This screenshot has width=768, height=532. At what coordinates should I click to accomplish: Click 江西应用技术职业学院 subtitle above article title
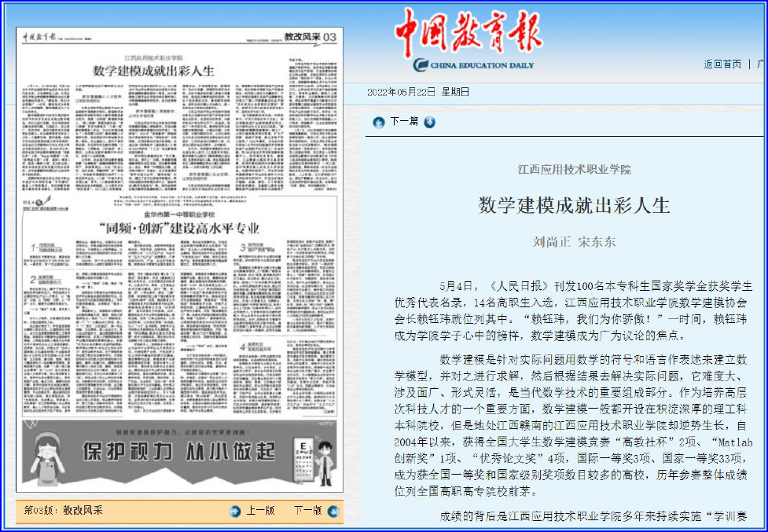[x=574, y=170]
